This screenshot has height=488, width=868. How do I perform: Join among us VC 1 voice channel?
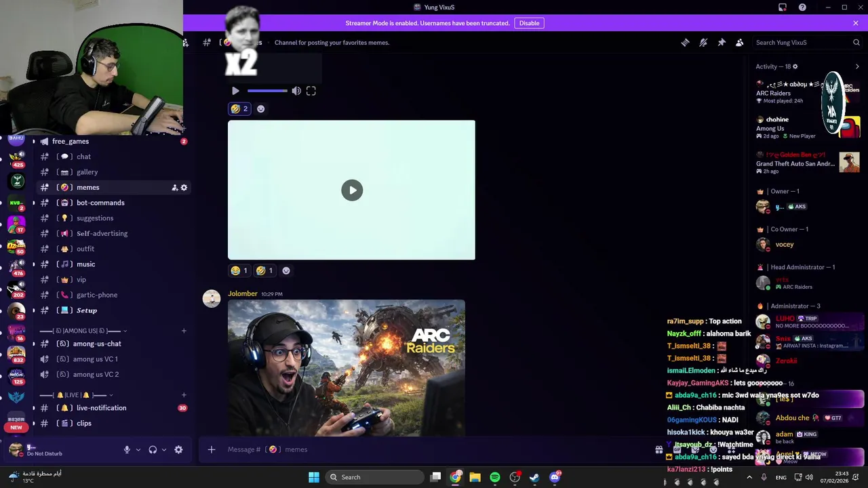click(x=113, y=359)
